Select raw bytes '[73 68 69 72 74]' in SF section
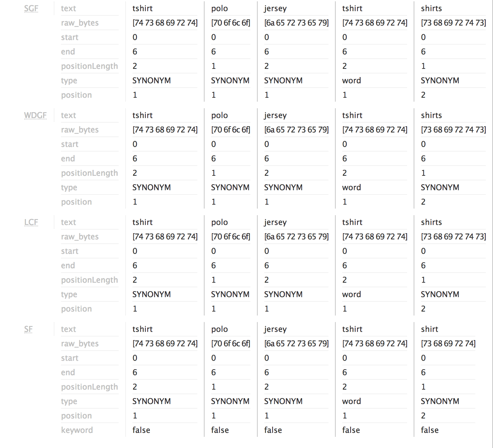The height and width of the screenshot is (448, 493). click(x=448, y=343)
